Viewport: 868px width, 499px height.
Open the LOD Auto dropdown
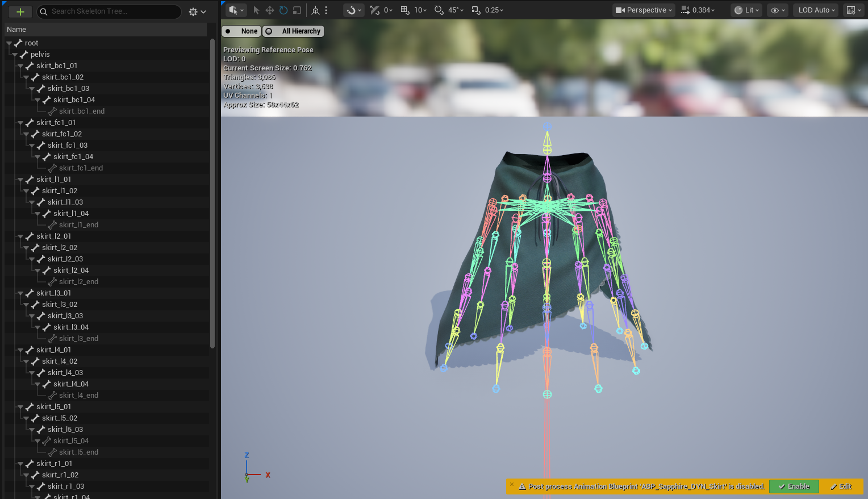(x=816, y=10)
